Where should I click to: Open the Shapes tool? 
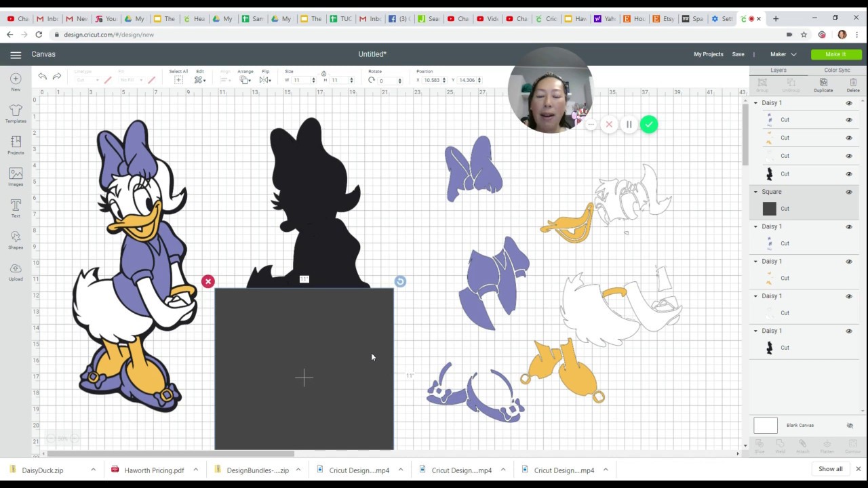coord(16,240)
